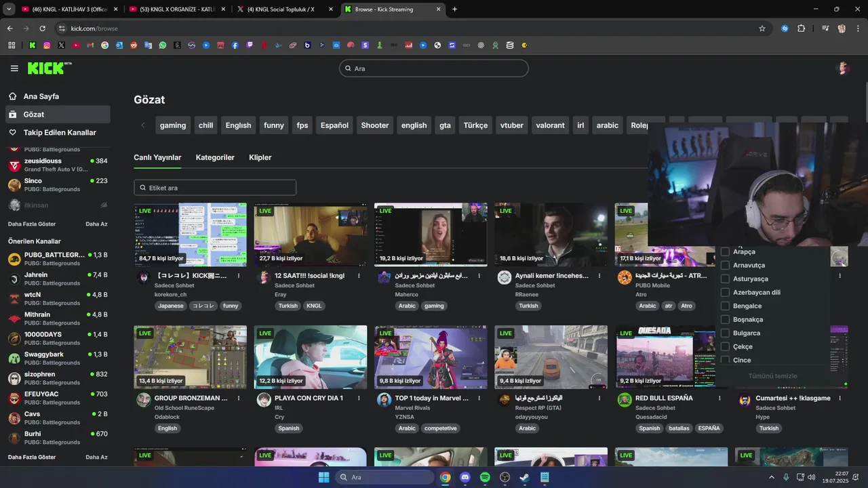Switch to KNGL Social Topluluk browser tab
868x488 pixels.
point(285,9)
